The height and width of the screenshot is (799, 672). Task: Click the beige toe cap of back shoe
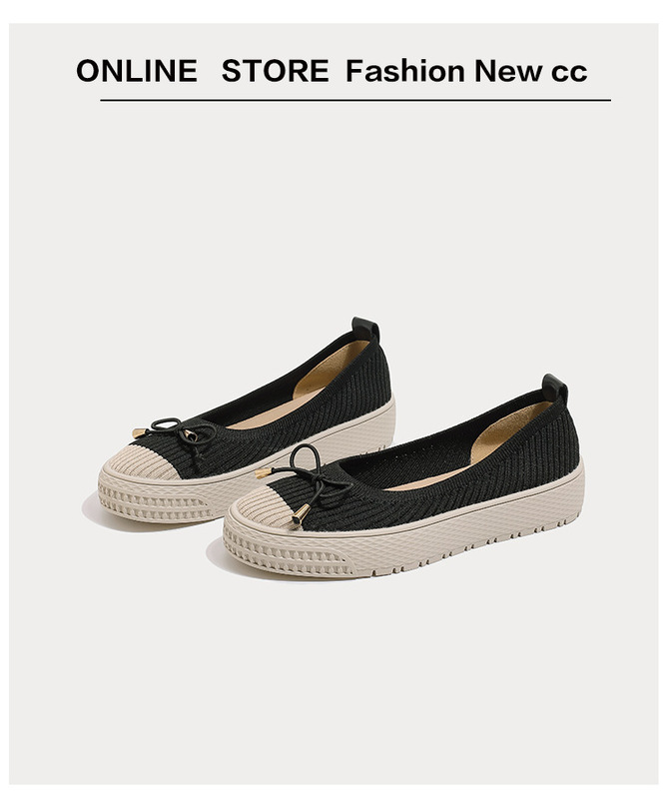(x=139, y=463)
